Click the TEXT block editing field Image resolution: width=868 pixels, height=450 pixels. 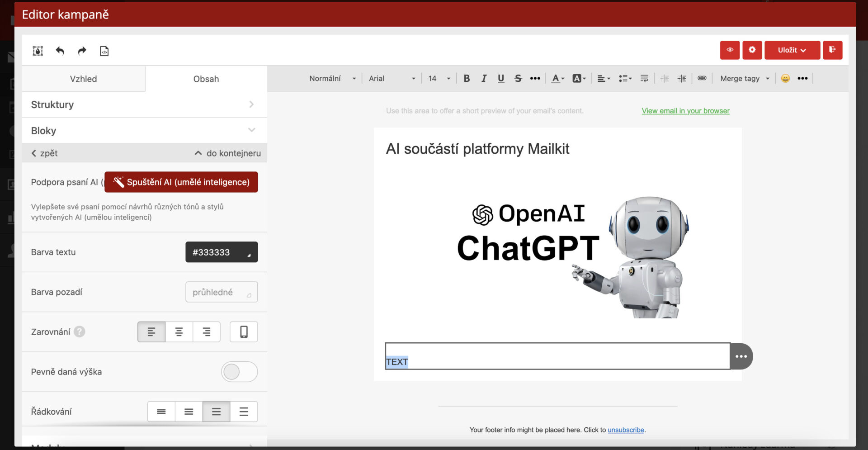[x=557, y=356]
